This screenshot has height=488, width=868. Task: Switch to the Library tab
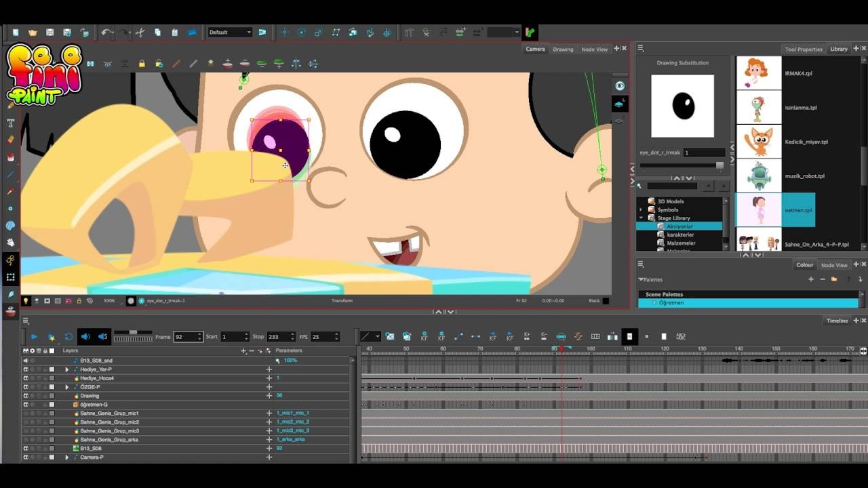839,49
